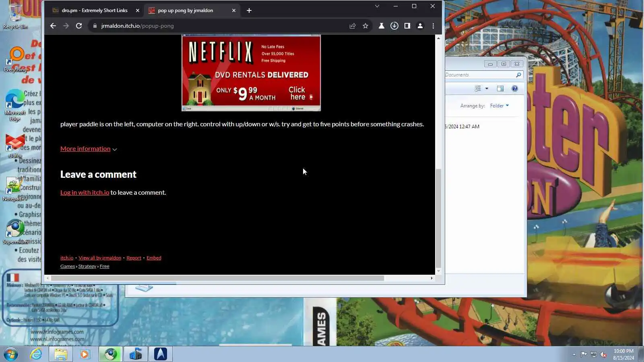Open the Windows Start button

point(11,354)
